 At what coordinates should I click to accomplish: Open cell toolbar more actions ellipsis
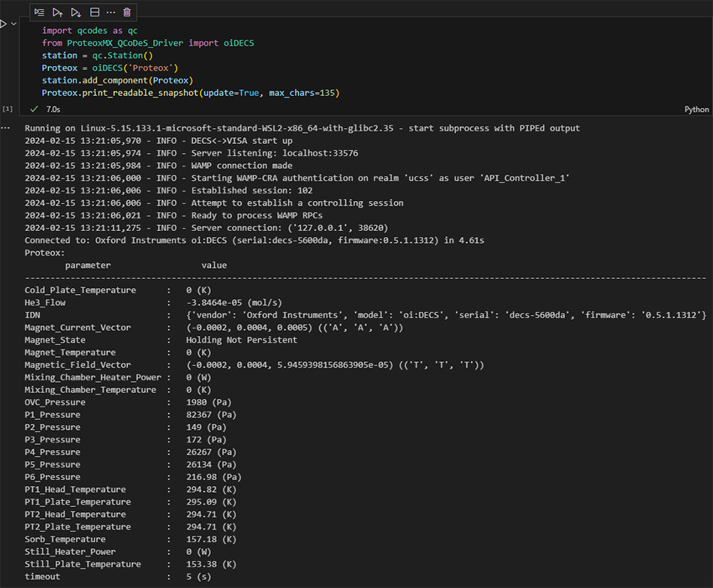coord(111,12)
